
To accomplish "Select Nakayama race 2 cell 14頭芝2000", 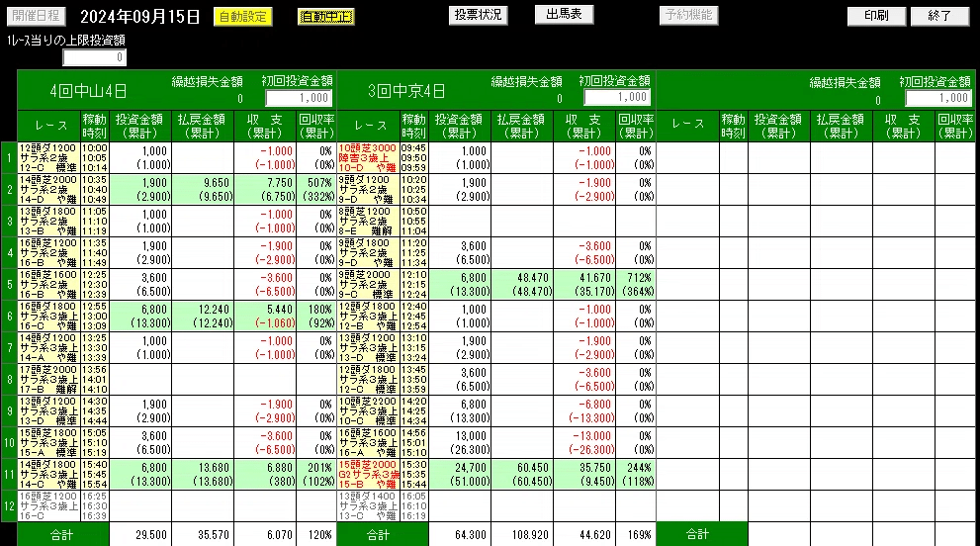I will pos(48,190).
